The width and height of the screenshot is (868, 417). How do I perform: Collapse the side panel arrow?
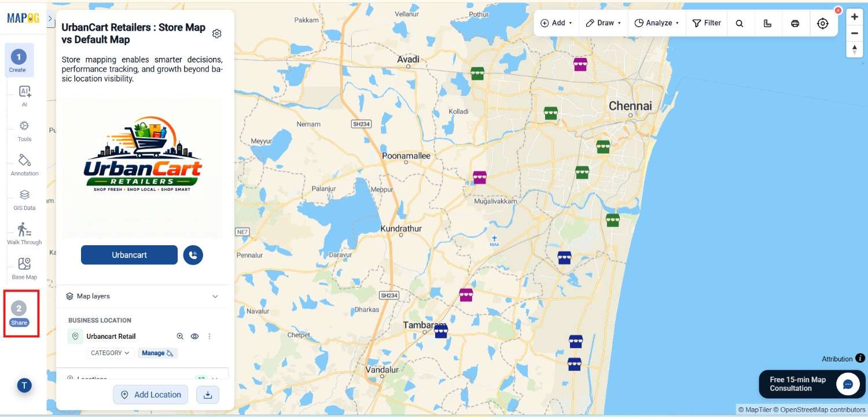pyautogui.click(x=50, y=19)
